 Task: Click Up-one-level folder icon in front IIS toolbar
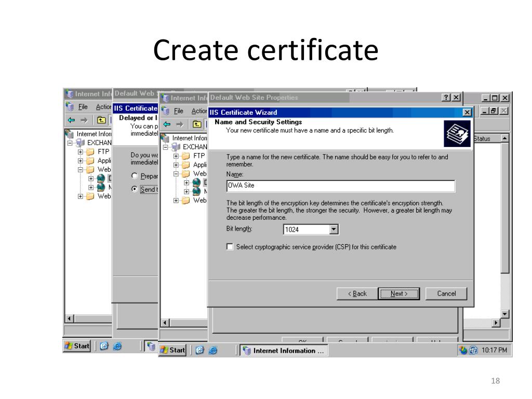tap(197, 124)
